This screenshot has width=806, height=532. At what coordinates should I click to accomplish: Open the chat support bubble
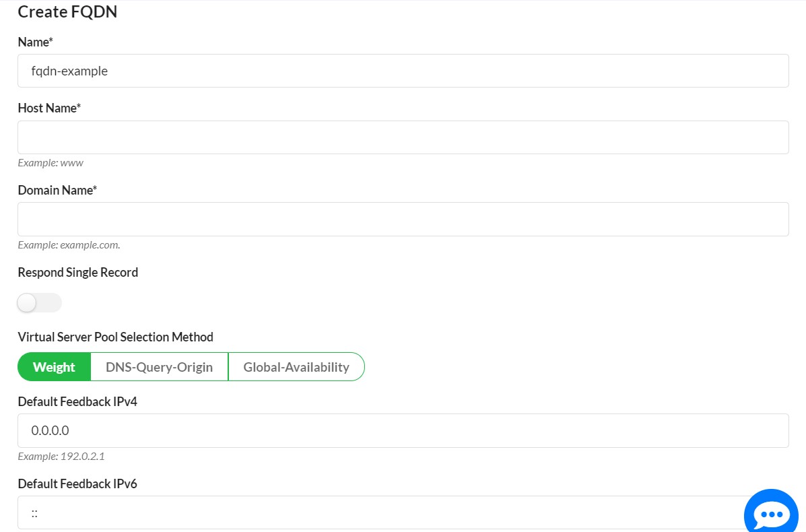pos(770,513)
